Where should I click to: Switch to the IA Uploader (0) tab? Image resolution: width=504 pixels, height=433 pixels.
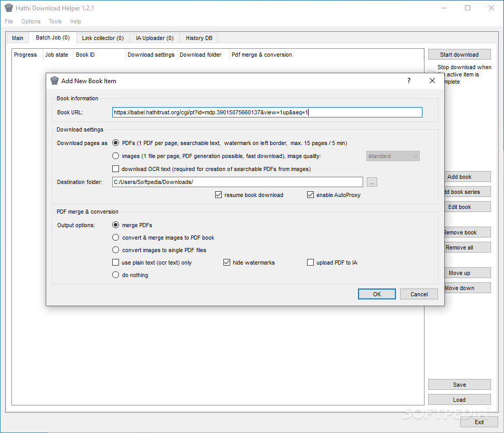[x=155, y=38]
